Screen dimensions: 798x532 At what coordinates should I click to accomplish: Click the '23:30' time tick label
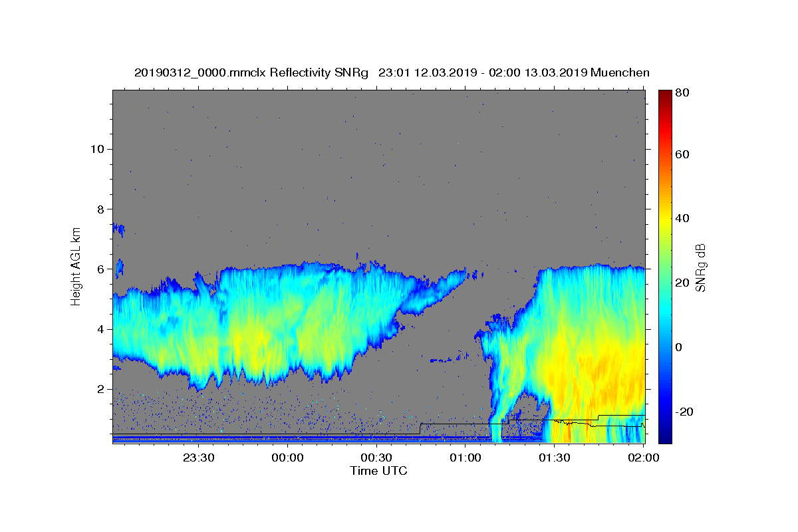(x=199, y=458)
